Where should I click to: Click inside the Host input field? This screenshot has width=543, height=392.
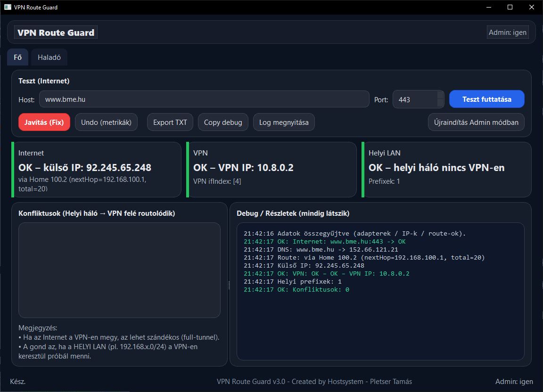(205, 99)
